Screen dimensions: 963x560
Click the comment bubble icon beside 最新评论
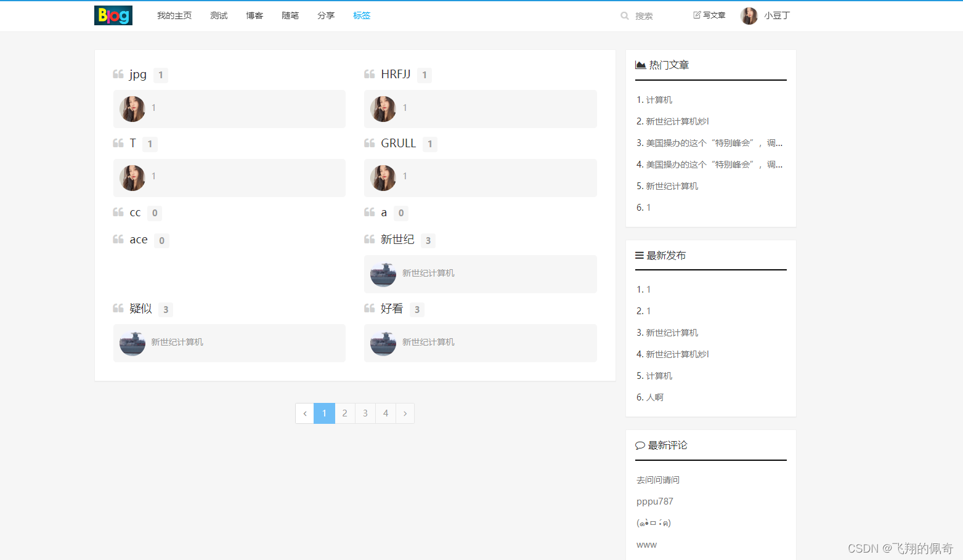click(x=640, y=445)
